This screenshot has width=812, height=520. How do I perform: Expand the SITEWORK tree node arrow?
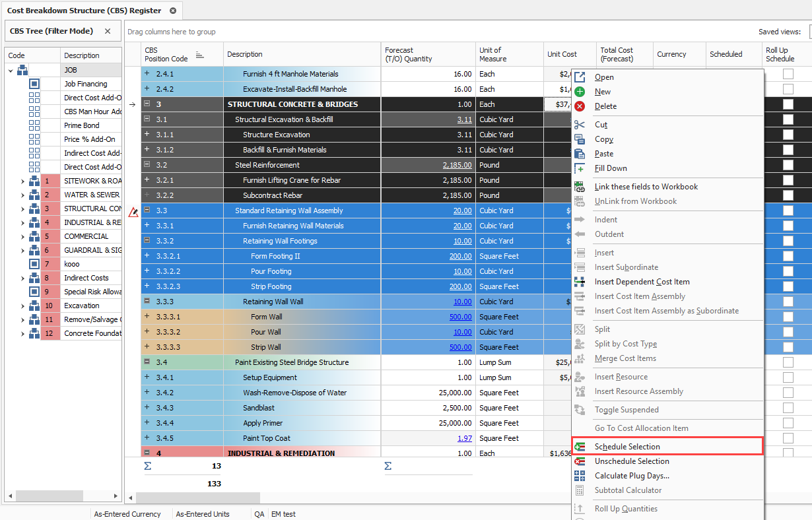[x=22, y=181]
